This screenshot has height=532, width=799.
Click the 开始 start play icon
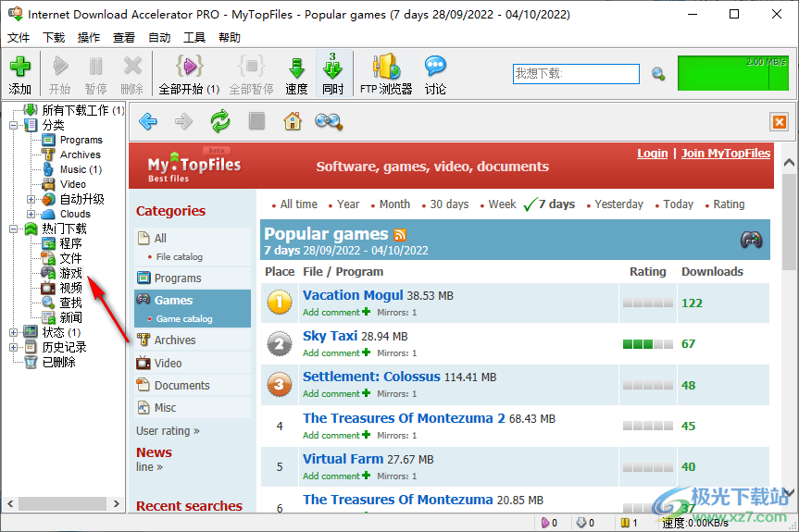pyautogui.click(x=60, y=67)
